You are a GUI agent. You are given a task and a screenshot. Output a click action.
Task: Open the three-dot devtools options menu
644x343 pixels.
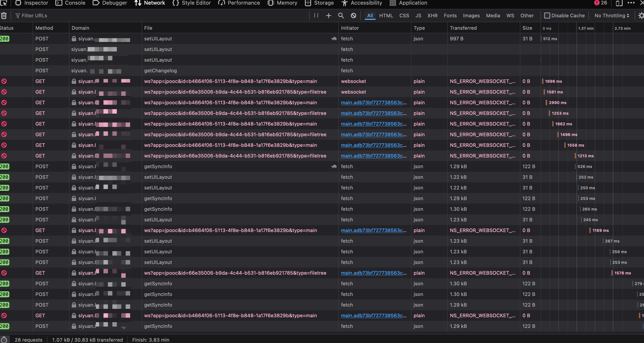[631, 3]
